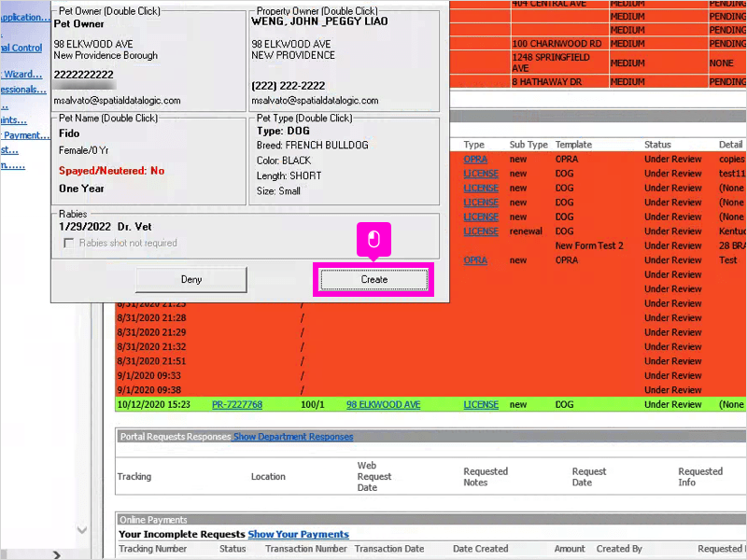Click the horizontal scroll right arrow at bottom

[x=57, y=555]
